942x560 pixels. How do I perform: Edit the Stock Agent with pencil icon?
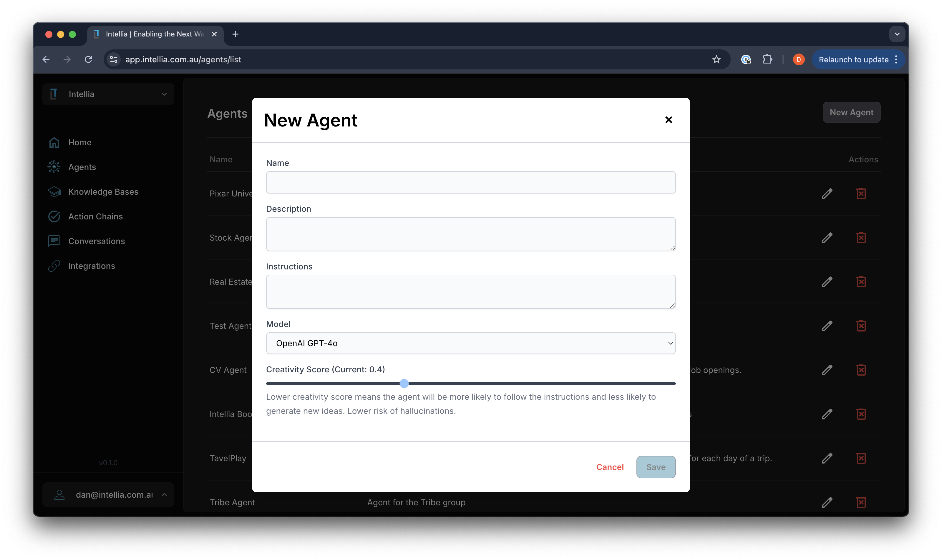click(x=827, y=238)
